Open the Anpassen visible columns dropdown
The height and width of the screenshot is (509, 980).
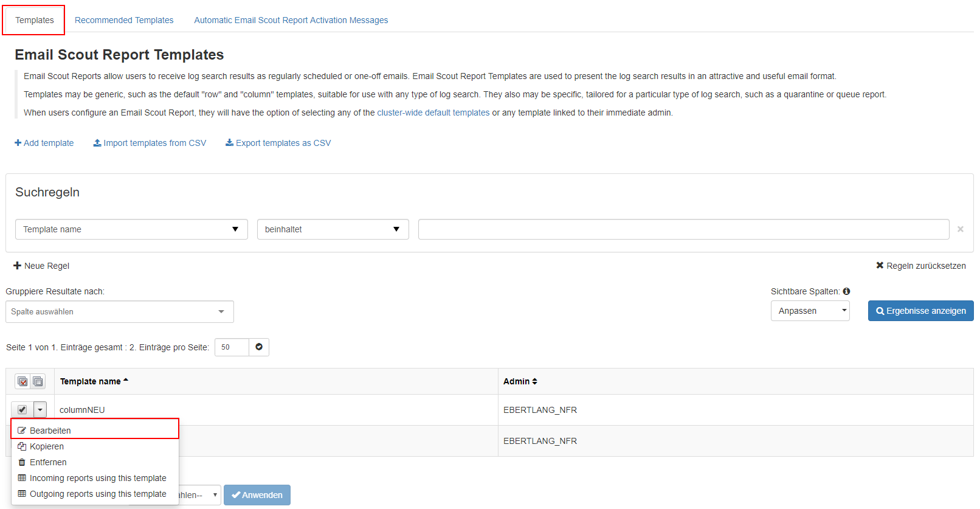coord(810,311)
